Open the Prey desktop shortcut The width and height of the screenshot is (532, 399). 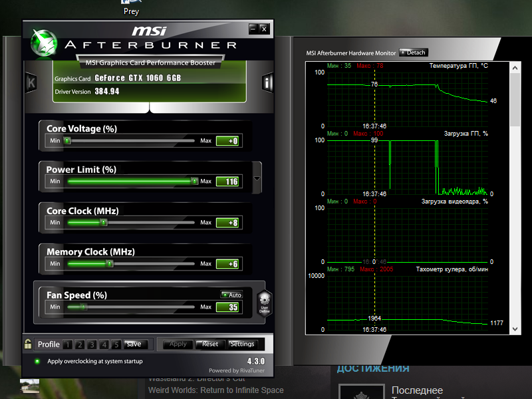[x=131, y=7]
